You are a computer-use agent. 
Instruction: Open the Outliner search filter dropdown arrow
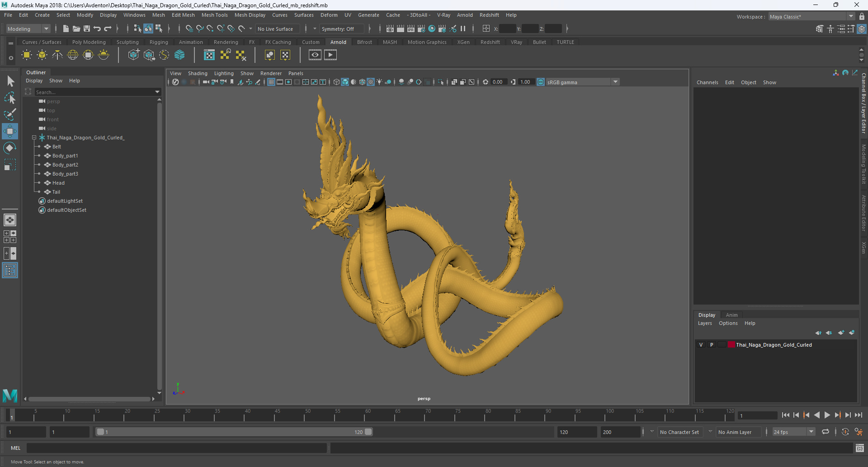[157, 92]
